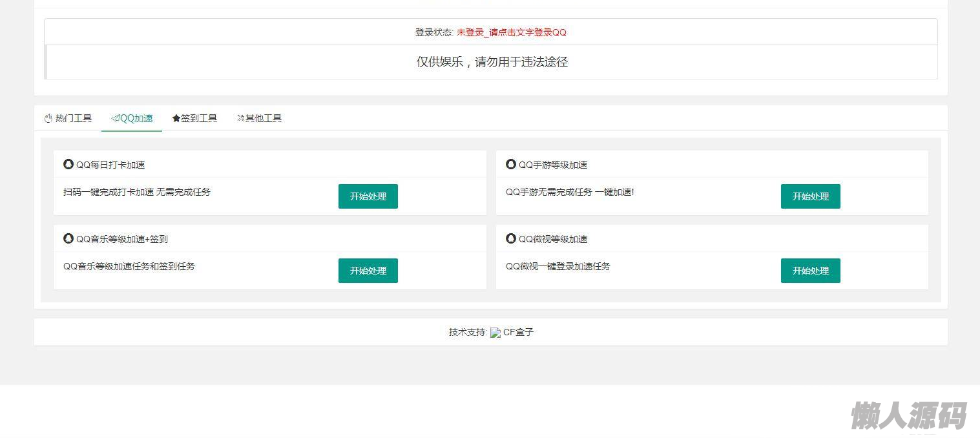Open the 签到工具 tab

(x=194, y=118)
